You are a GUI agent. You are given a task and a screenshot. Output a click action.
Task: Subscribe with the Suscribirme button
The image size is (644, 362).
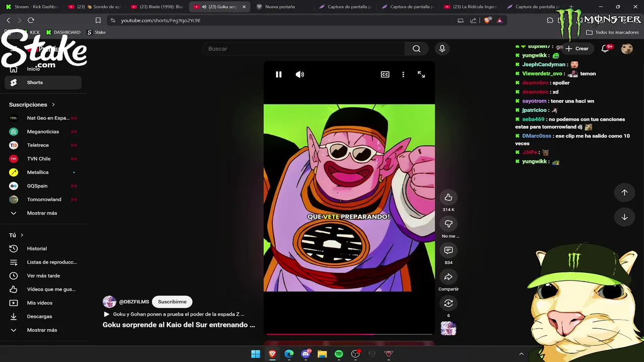[x=172, y=302]
